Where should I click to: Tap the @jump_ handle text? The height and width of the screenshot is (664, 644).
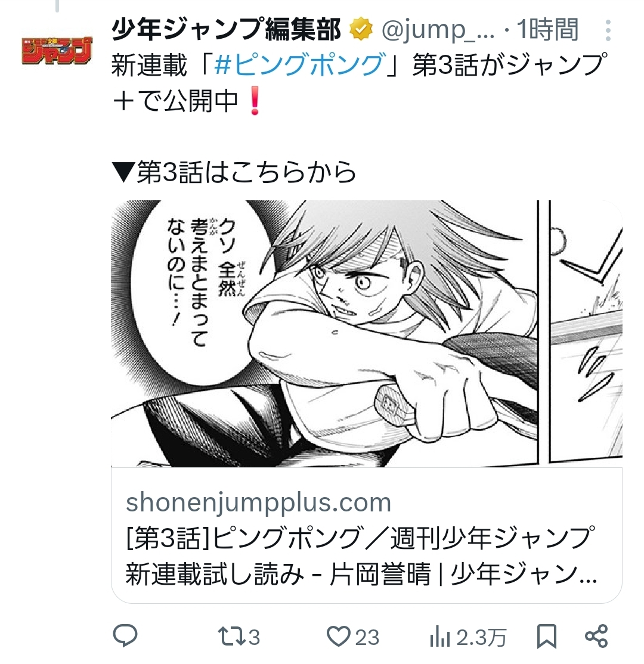[x=438, y=30]
